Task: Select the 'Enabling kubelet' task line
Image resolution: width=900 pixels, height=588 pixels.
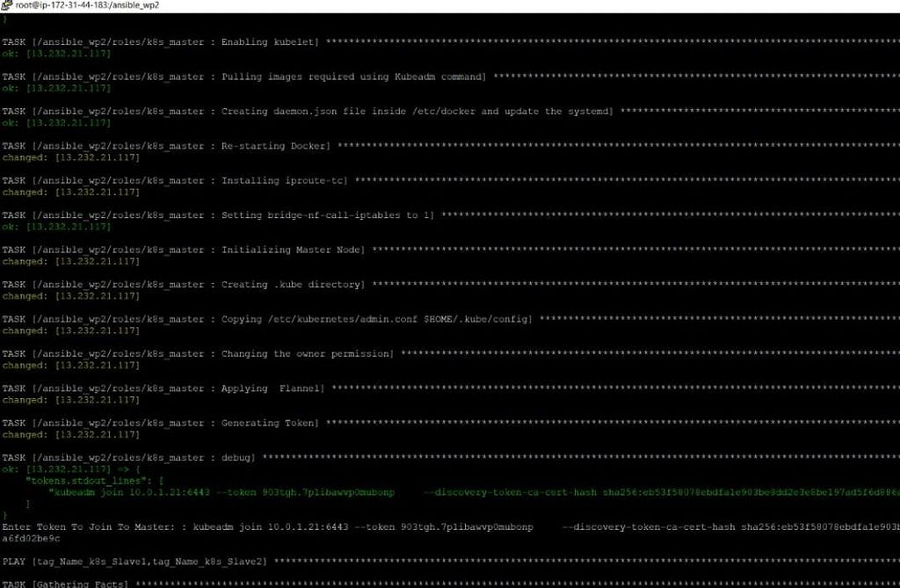Action: pyautogui.click(x=451, y=42)
